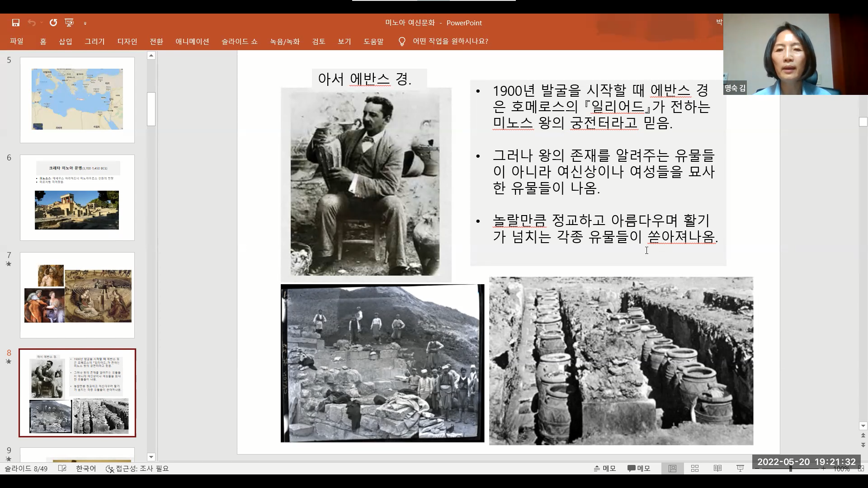The width and height of the screenshot is (868, 488).
Task: Open the undo history dropdown arrow
Action: [42, 23]
